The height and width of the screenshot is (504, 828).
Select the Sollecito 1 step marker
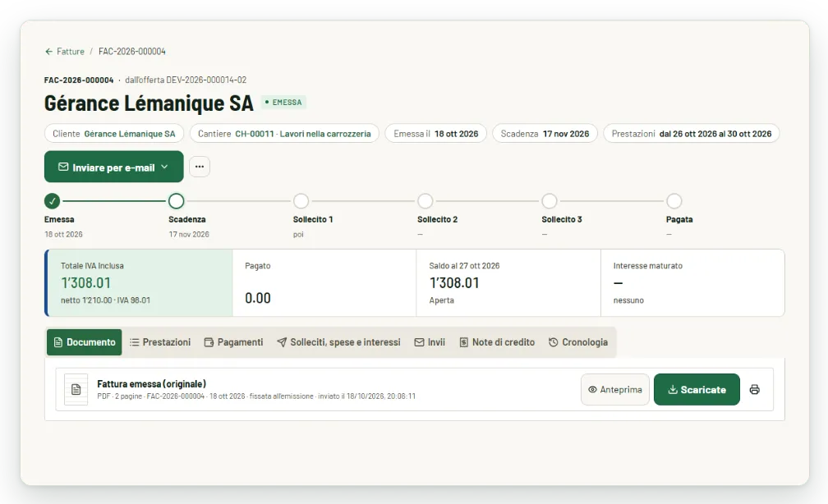301,201
